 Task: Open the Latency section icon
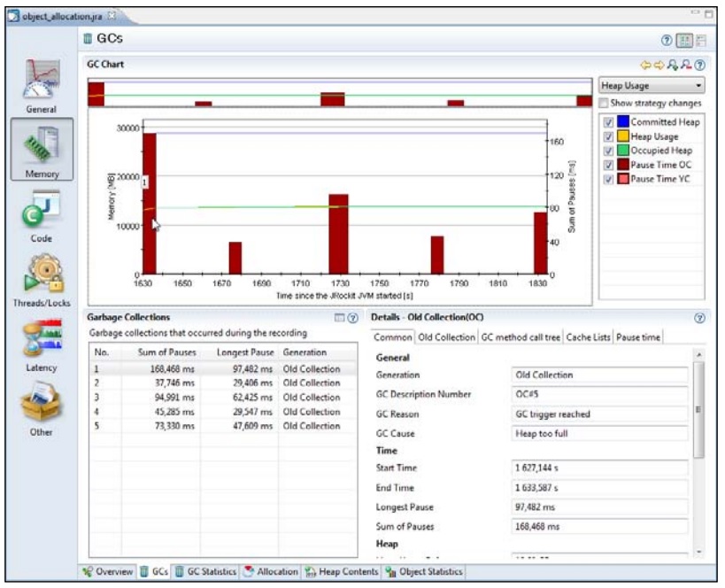pyautogui.click(x=42, y=341)
